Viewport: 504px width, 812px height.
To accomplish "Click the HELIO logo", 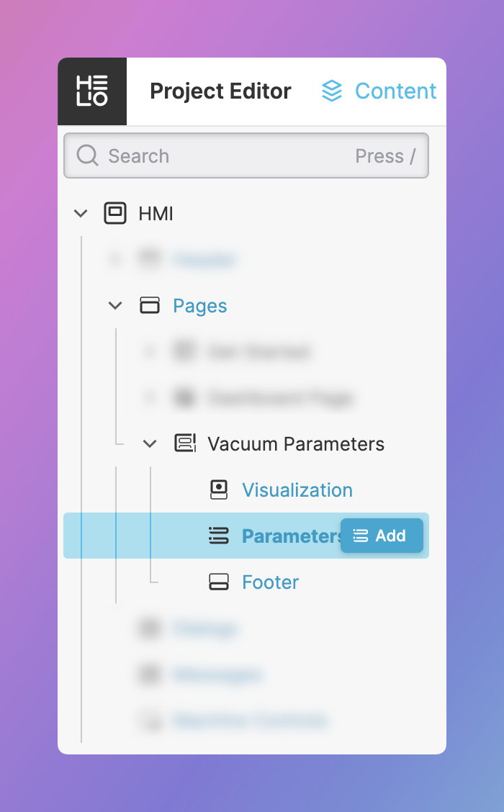I will pos(92,91).
